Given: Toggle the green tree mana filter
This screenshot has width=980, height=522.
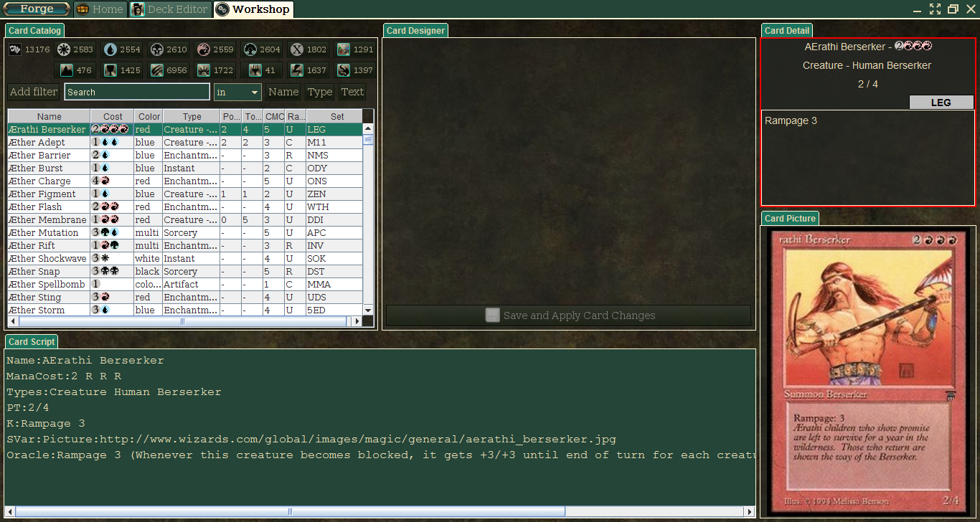Looking at the screenshot, I should [x=261, y=49].
